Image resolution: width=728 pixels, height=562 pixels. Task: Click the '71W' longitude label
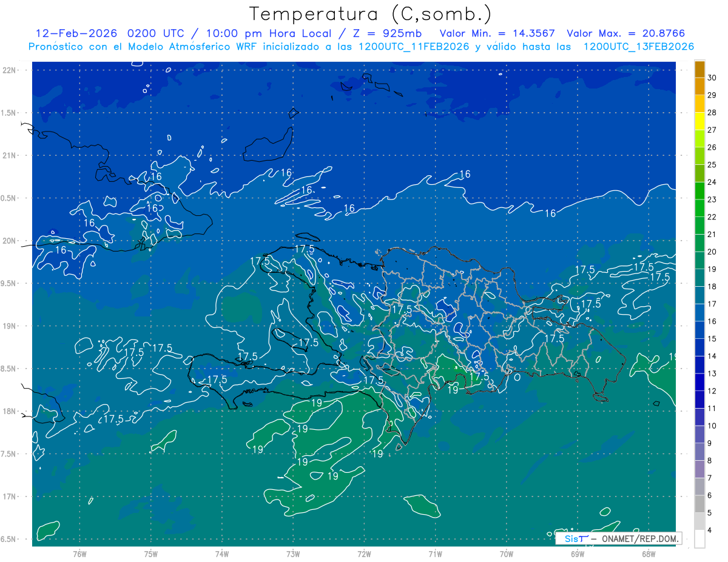[435, 554]
